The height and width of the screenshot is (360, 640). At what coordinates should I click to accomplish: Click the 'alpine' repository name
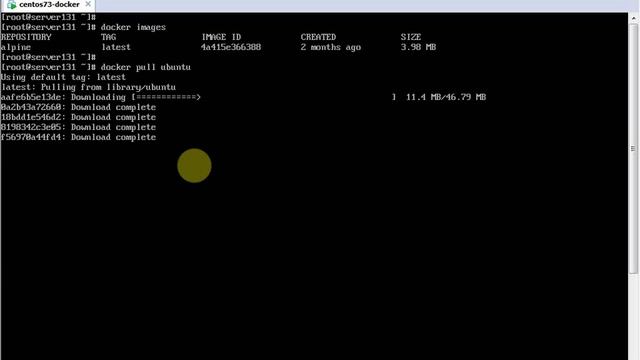click(x=16, y=47)
